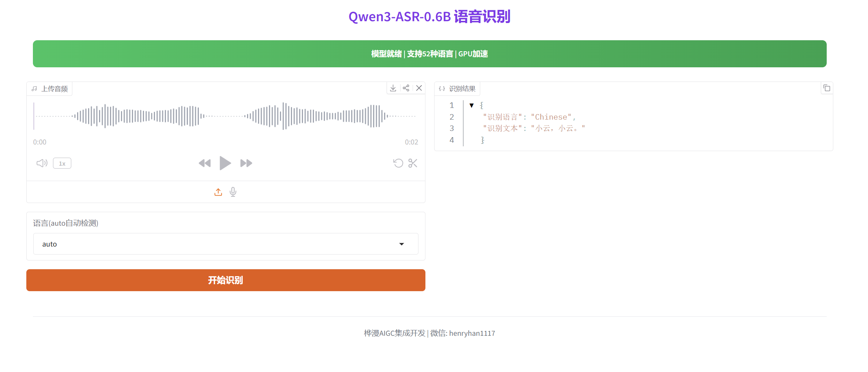
Task: Open the share audio option
Action: click(x=406, y=88)
